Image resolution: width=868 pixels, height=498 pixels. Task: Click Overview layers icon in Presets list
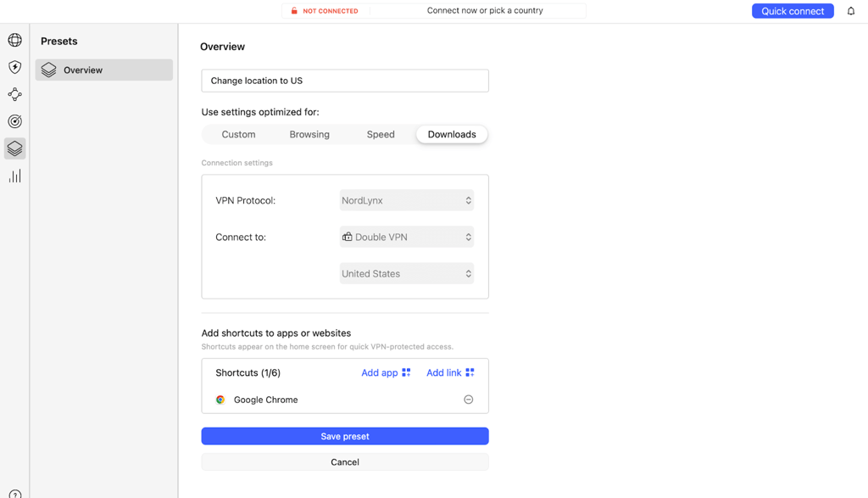(x=48, y=70)
